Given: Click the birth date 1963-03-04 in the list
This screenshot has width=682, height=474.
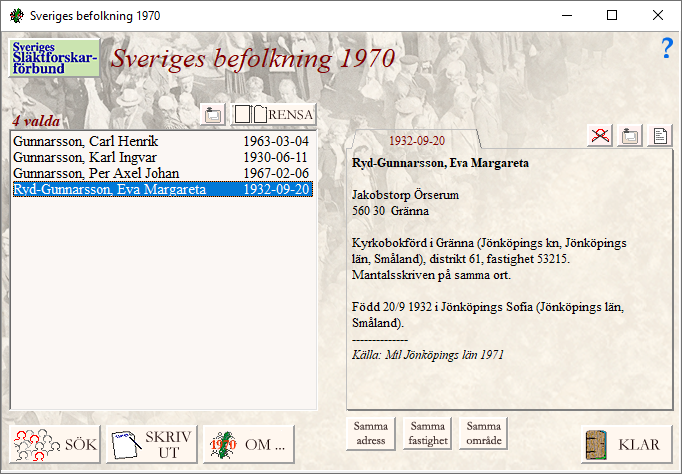Looking at the screenshot, I should (x=276, y=141).
